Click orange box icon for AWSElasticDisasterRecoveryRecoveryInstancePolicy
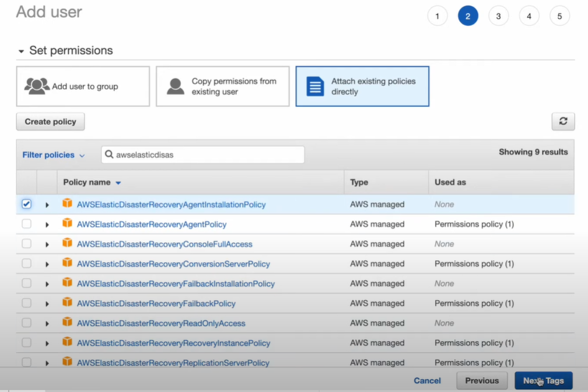The width and height of the screenshot is (588, 392). [67, 342]
